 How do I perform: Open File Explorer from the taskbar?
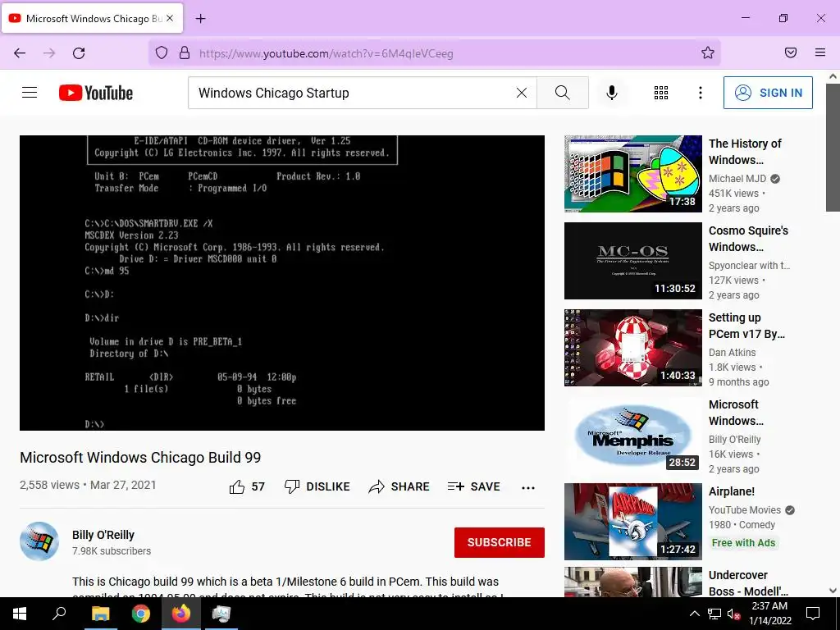pos(100,614)
